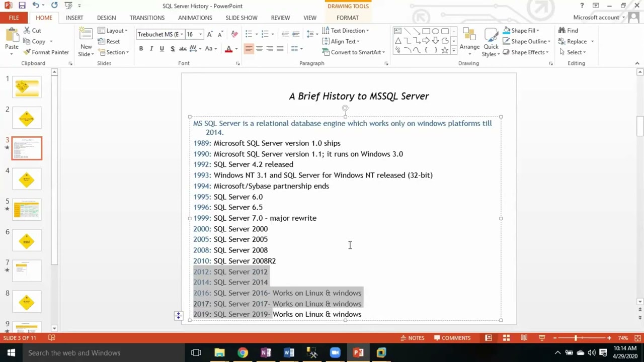Switch to Normal view in status bar
The width and height of the screenshot is (644, 362).
[x=489, y=338]
